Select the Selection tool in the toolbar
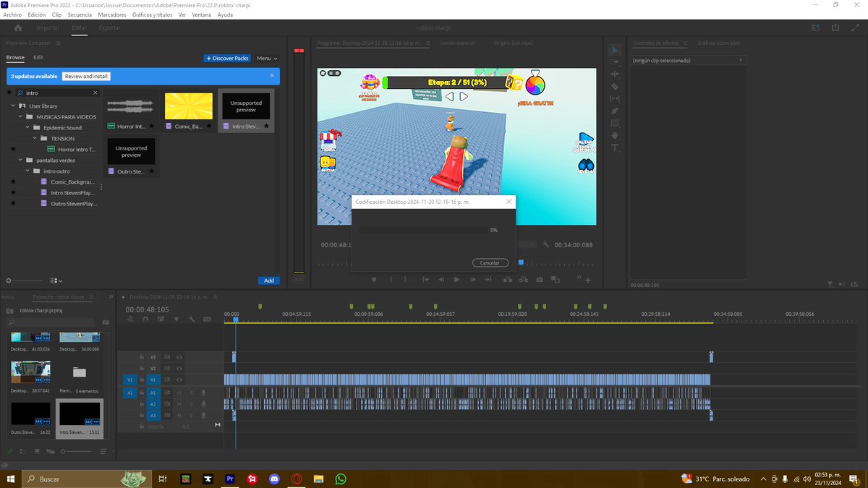 pyautogui.click(x=615, y=49)
